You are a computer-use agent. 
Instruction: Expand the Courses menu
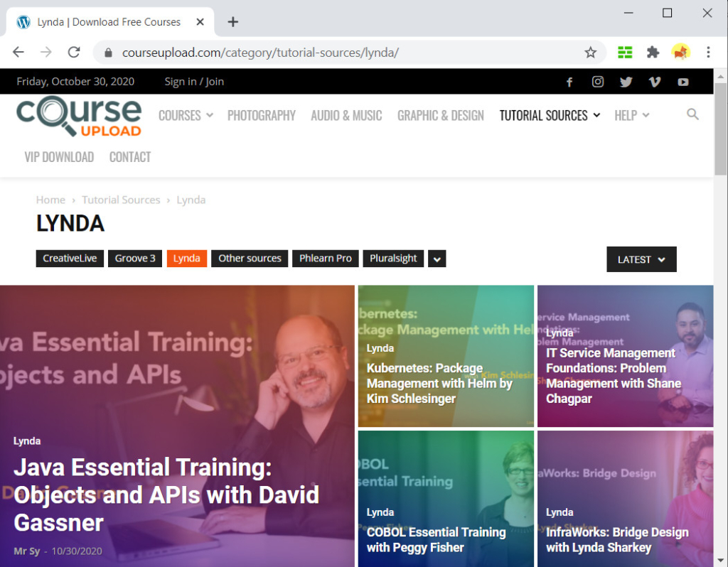click(x=186, y=115)
